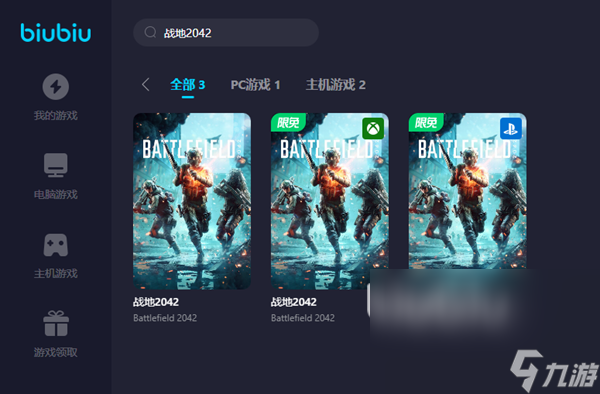
Task: Click 战地2042 title under first cover
Action: 156,302
